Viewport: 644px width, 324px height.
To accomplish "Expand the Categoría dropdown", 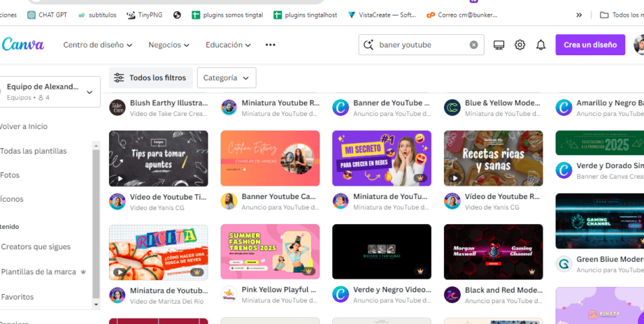I will click(x=227, y=78).
